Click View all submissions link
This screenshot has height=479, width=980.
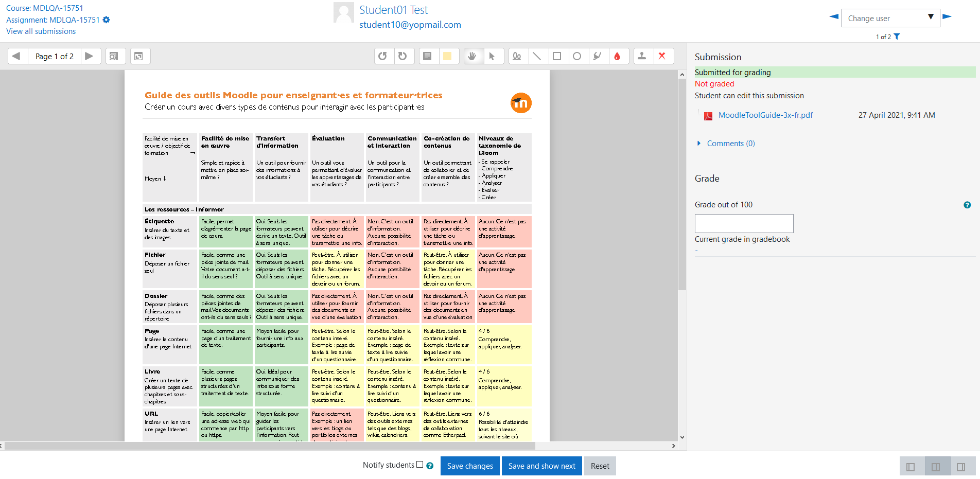41,31
